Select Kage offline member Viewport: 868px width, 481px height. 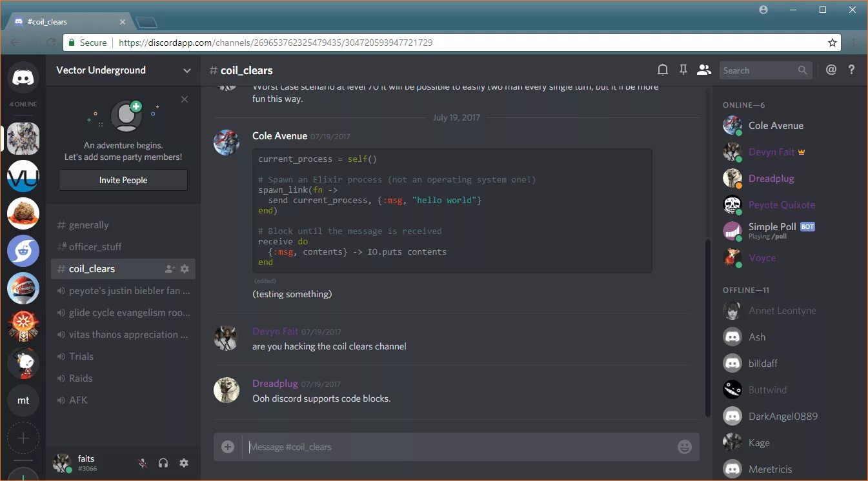789,443
